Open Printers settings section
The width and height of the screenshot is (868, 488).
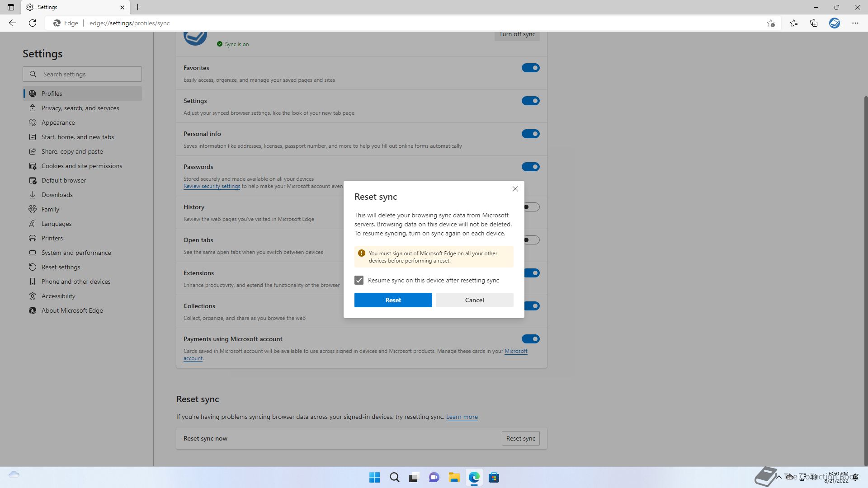coord(82,238)
